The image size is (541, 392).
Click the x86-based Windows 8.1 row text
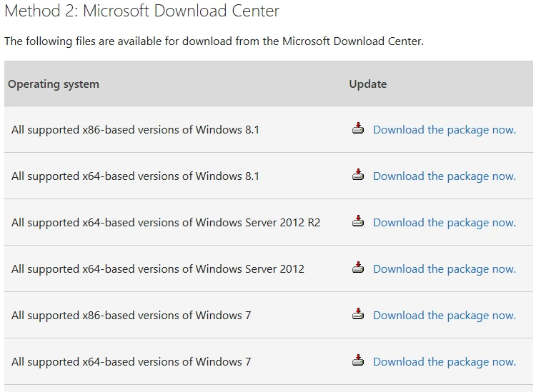[135, 130]
